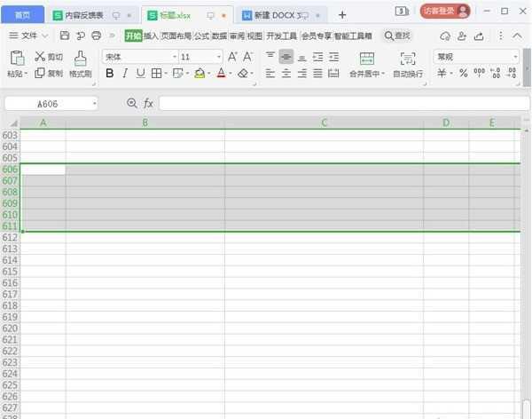The width and height of the screenshot is (532, 419).
Task: Toggle italic formatting
Action: pos(125,74)
